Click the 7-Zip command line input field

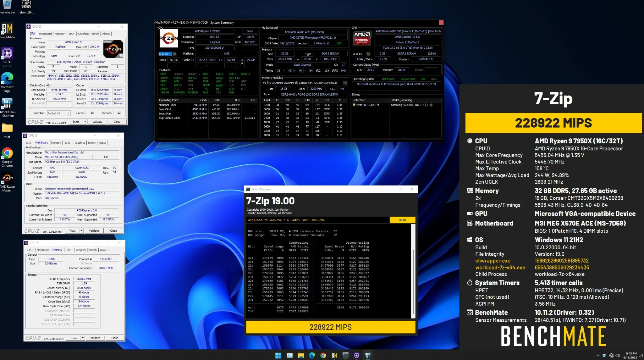317,220
